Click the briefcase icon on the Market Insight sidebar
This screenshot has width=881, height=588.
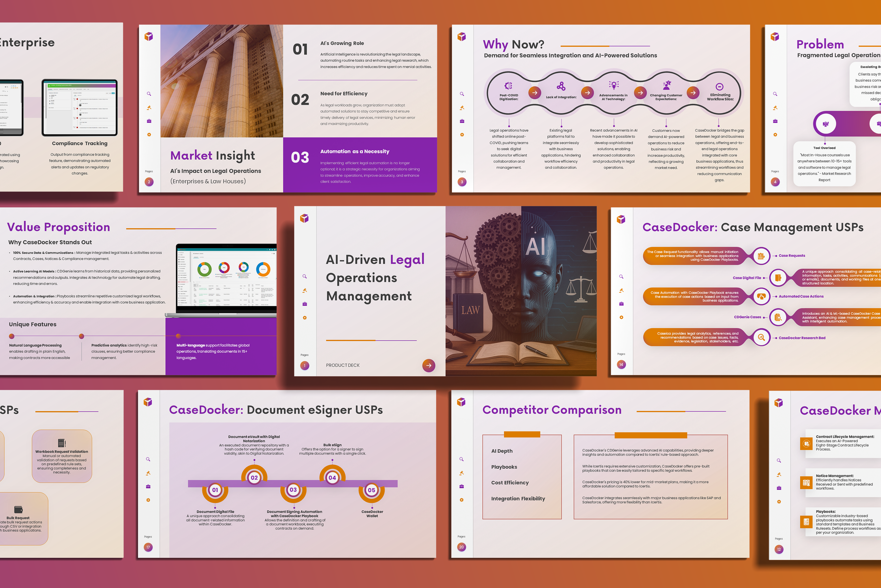tap(149, 121)
